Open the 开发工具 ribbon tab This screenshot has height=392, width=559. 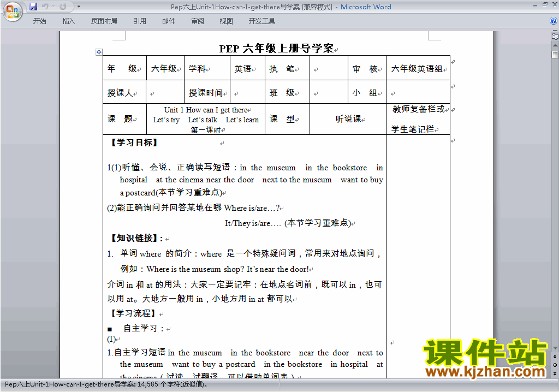click(x=261, y=21)
